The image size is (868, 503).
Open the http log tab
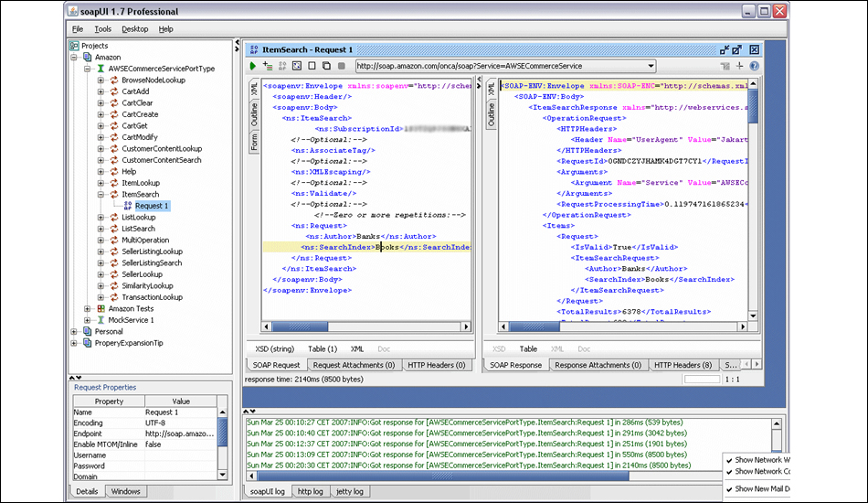coord(310,491)
